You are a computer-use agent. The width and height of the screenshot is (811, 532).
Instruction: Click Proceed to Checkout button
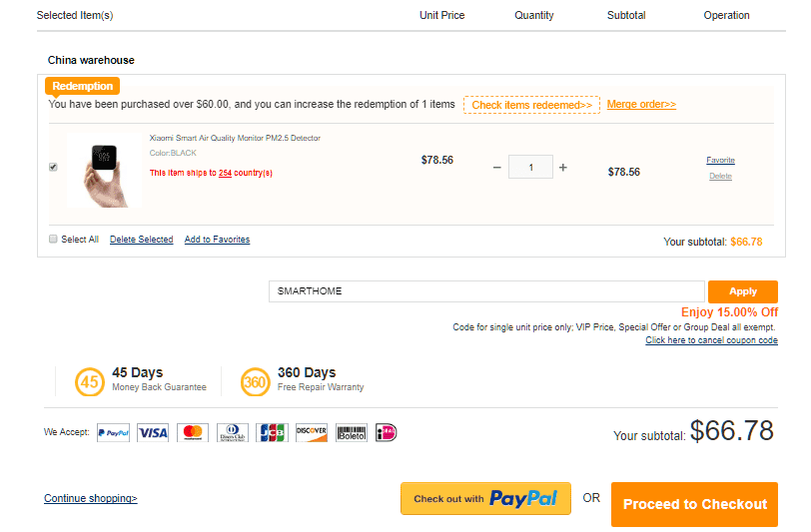click(x=695, y=504)
